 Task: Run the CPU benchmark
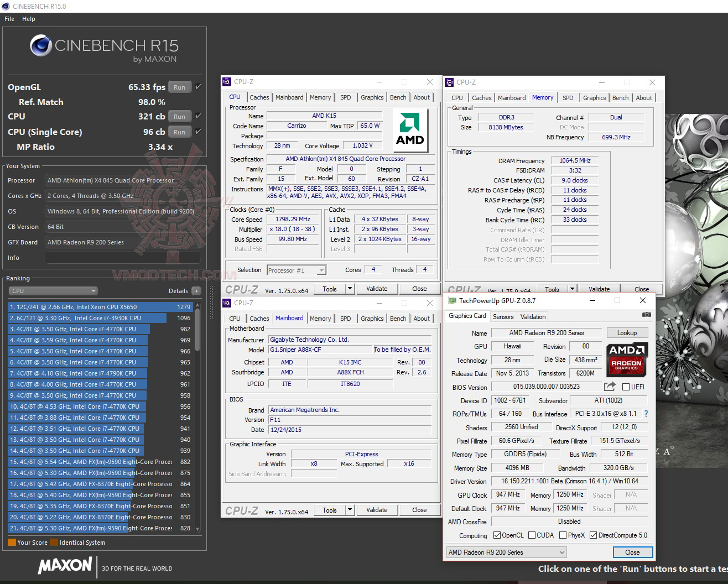[180, 117]
